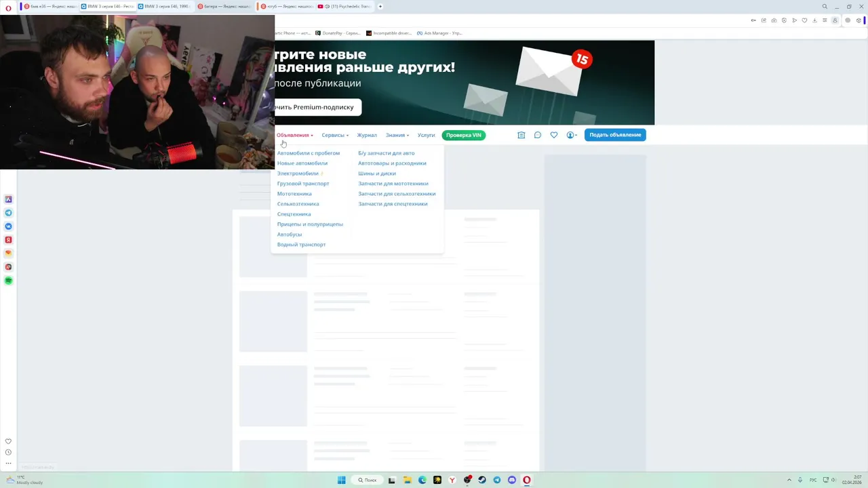Switch to the 'батера' Yandex tab

224,6
